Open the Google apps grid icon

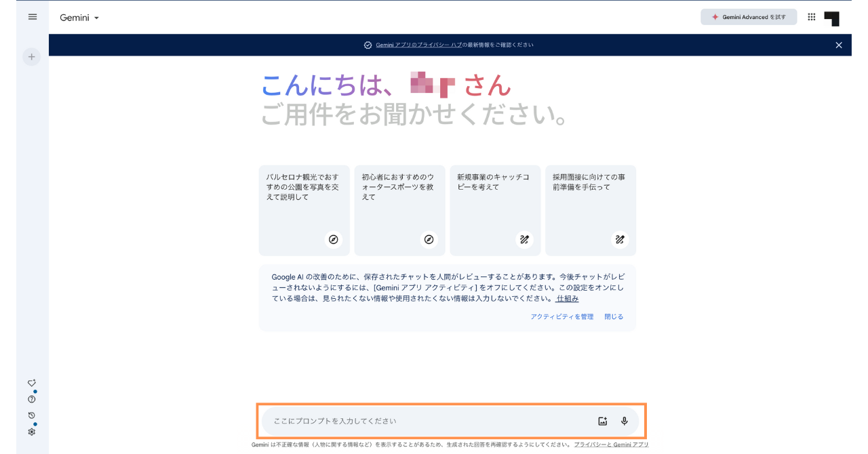(812, 17)
